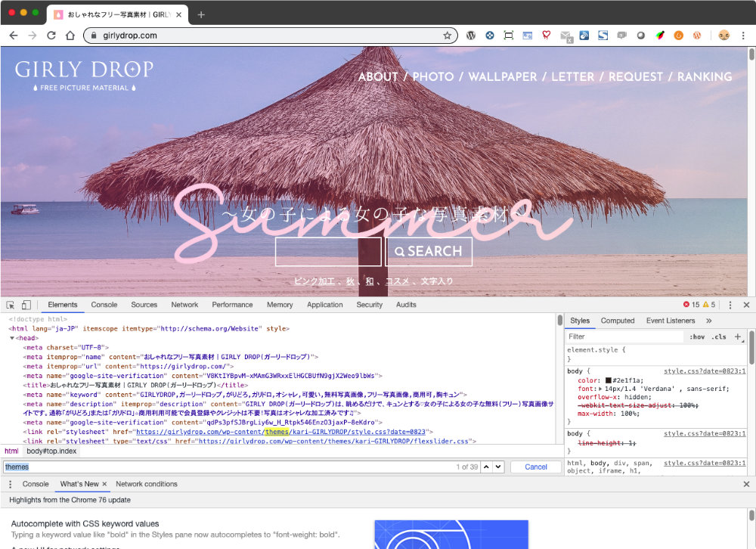Screen dimensions: 756x549
Task: Click the GIRLY DROP site logo
Action: tap(84, 76)
